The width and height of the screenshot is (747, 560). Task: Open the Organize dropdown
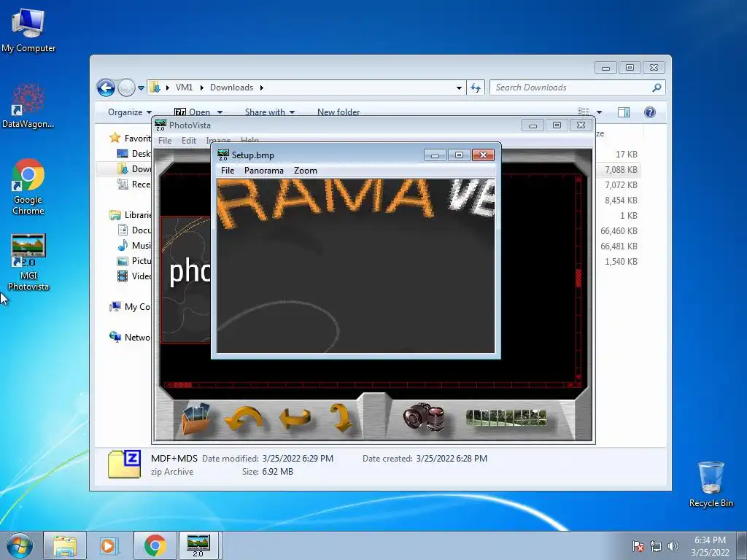[130, 112]
